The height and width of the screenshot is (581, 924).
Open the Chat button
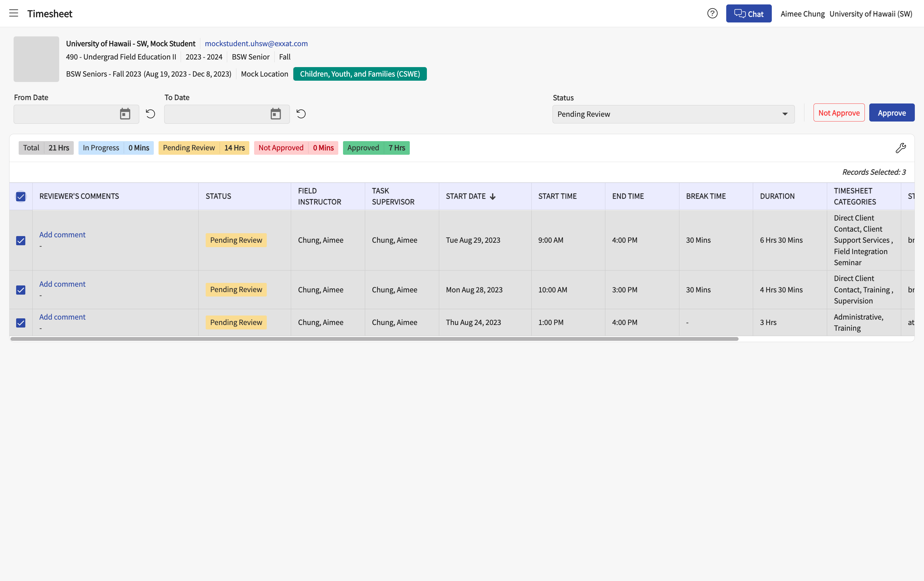(748, 13)
